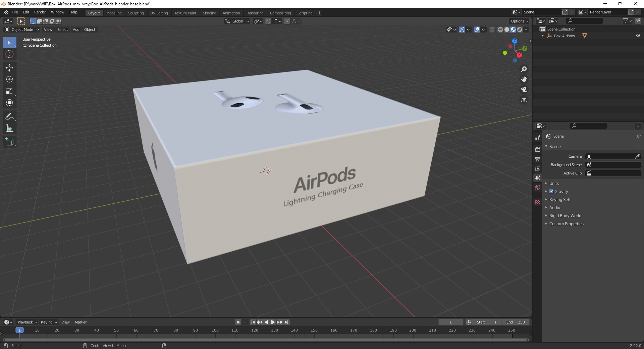
Task: Expand Box_AirPods tree item
Action: pos(542,36)
